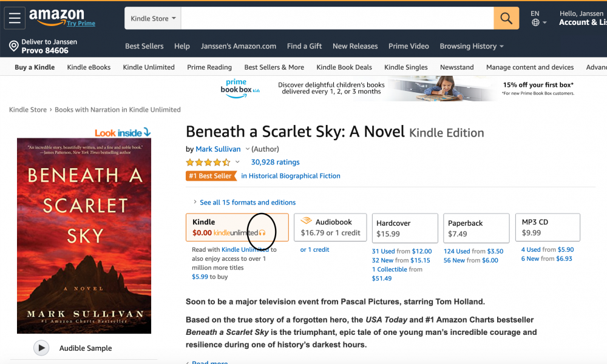Screen dimensions: 607x364
Task: Click the #1 Best Seller badge
Action: click(211, 175)
